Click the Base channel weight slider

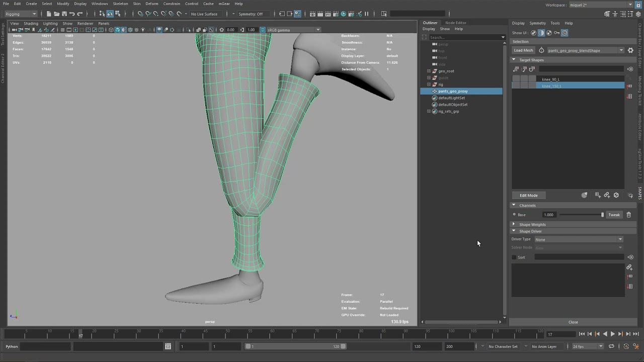point(581,215)
